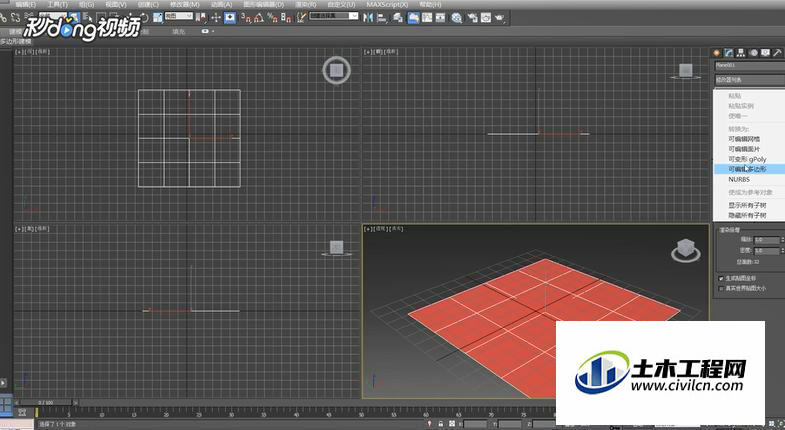This screenshot has width=785, height=430.
Task: Open the Views (视图) menu
Action: [x=116, y=5]
